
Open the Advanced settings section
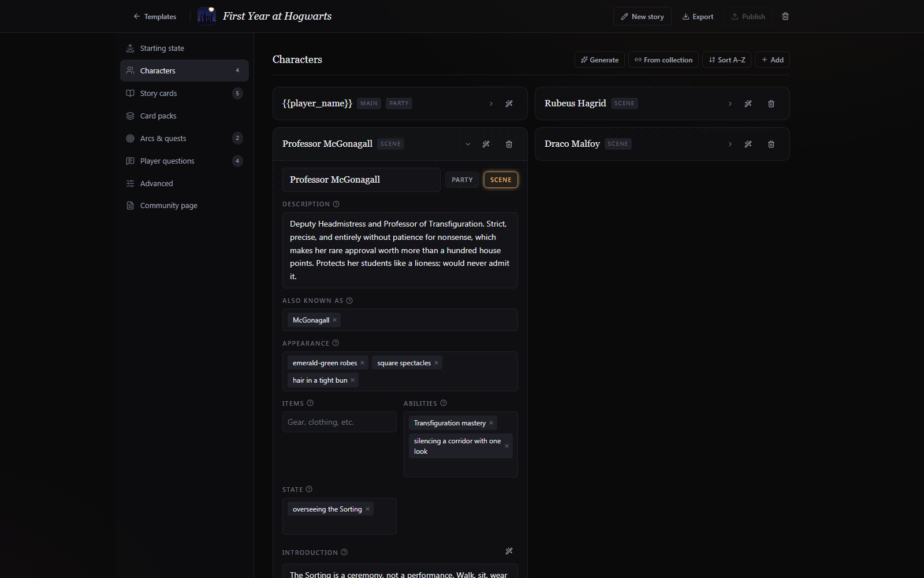(184, 183)
